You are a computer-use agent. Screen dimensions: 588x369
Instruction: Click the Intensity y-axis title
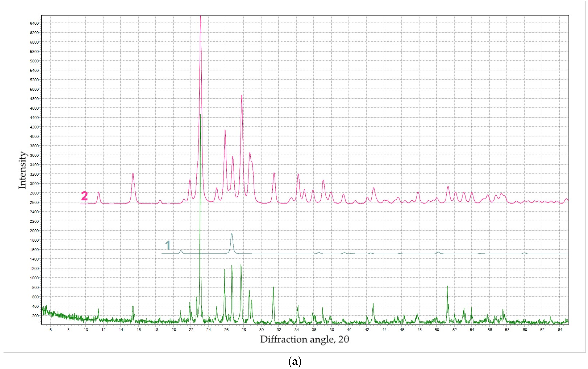coord(22,170)
